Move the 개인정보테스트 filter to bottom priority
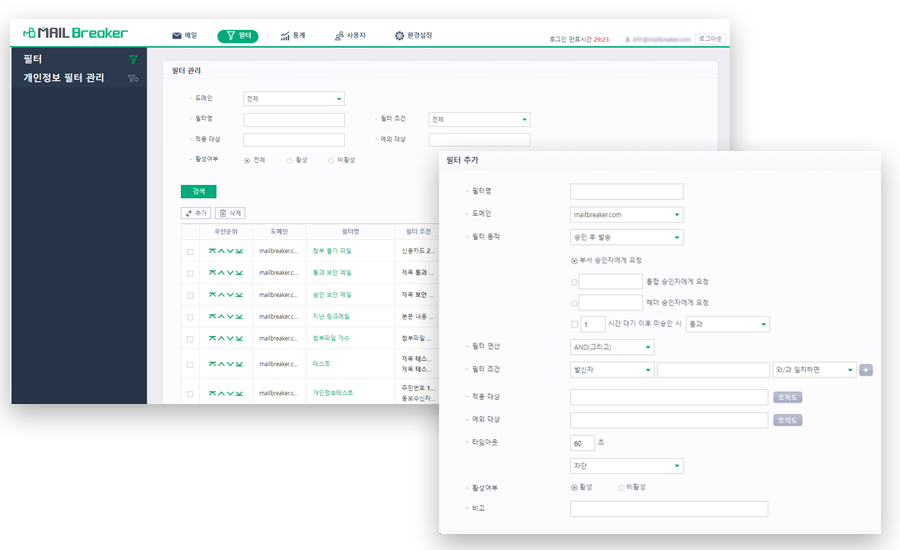Viewport: 900px width, 550px height. (x=239, y=393)
